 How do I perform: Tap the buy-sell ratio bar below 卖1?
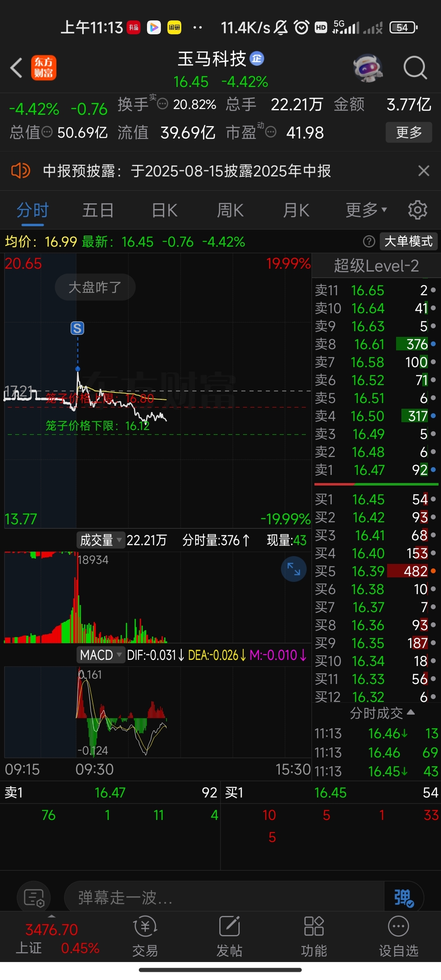[x=376, y=484]
